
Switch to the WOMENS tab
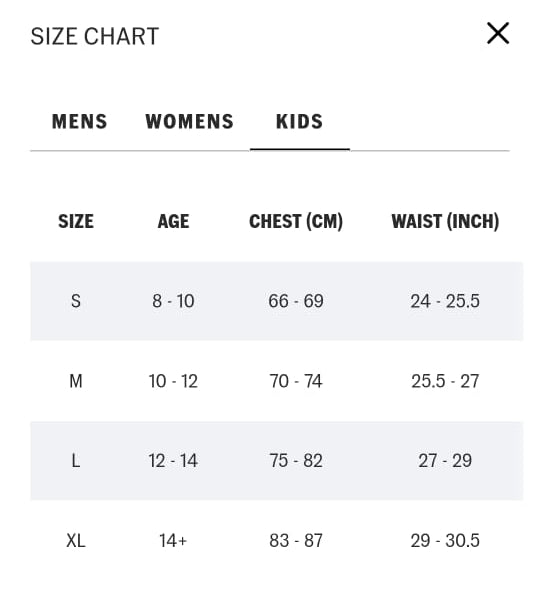[189, 121]
